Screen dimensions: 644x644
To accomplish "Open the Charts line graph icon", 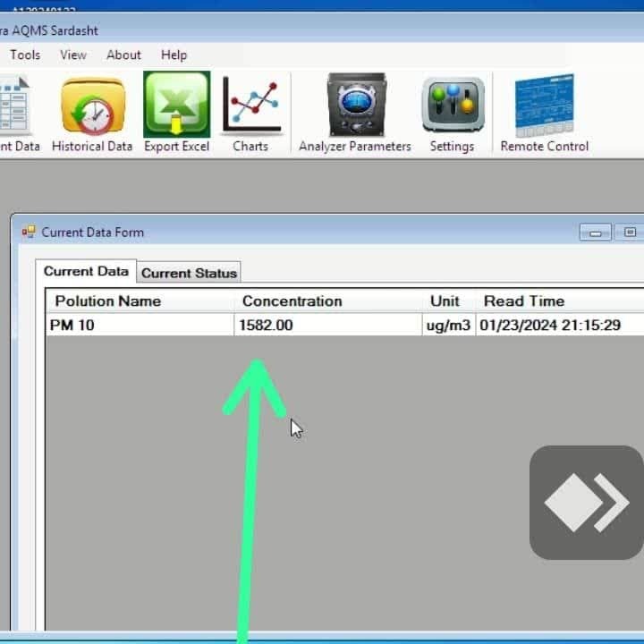I will coord(250,107).
